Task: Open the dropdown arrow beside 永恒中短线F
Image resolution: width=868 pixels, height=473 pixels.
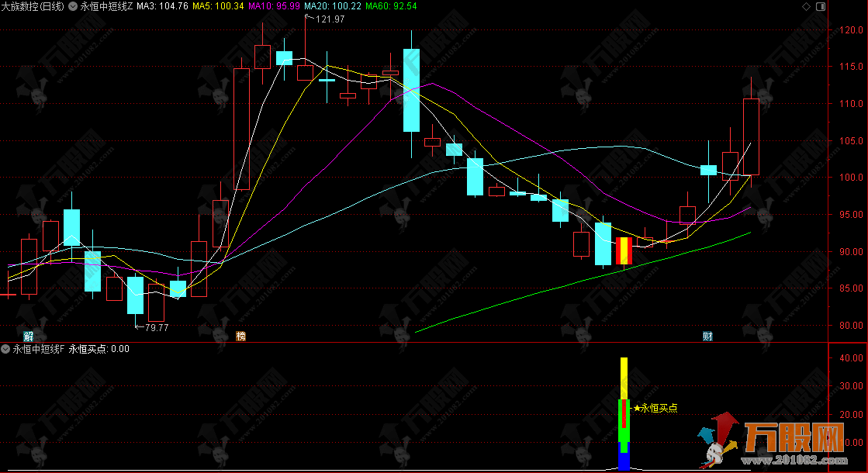Action: pos(5,349)
